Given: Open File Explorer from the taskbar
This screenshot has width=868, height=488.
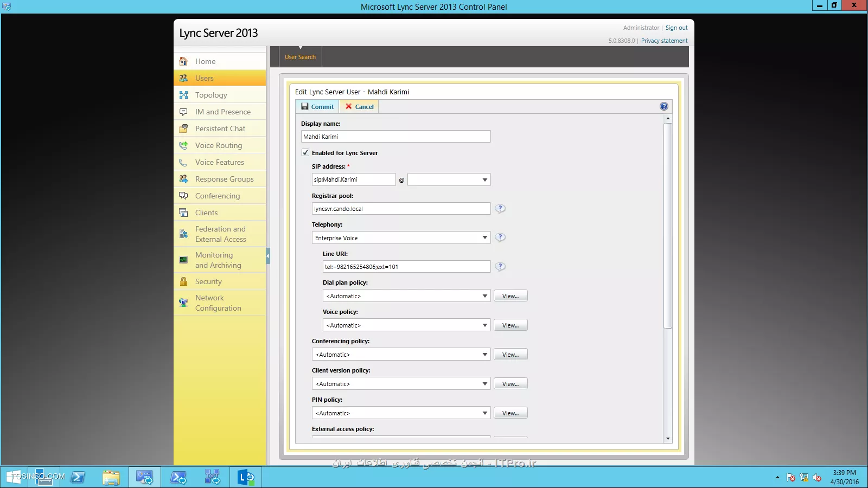Looking at the screenshot, I should point(111,477).
